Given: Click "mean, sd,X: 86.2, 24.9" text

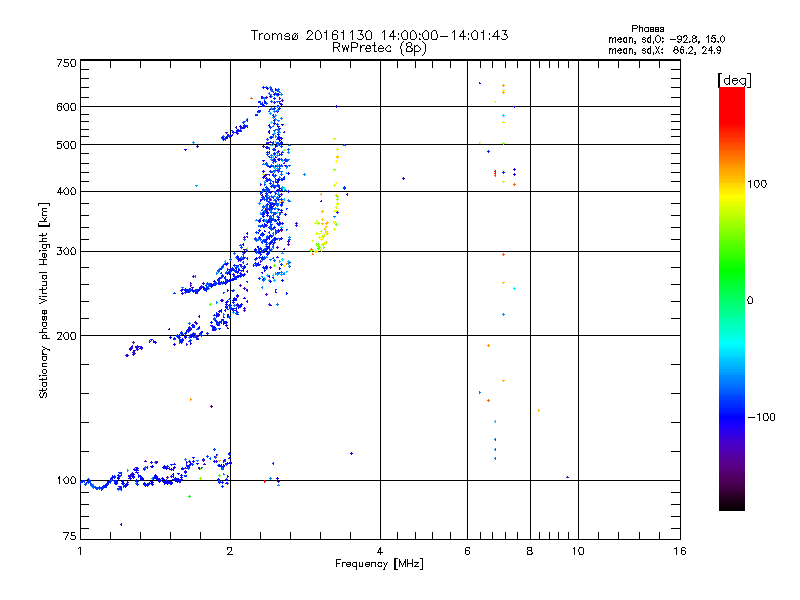Looking at the screenshot, I should pyautogui.click(x=664, y=50).
